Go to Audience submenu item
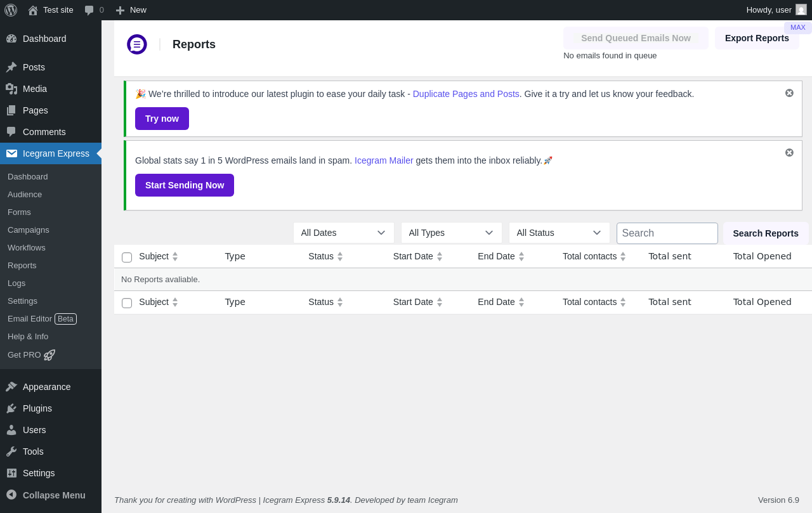This screenshot has height=513, width=812. tap(25, 195)
